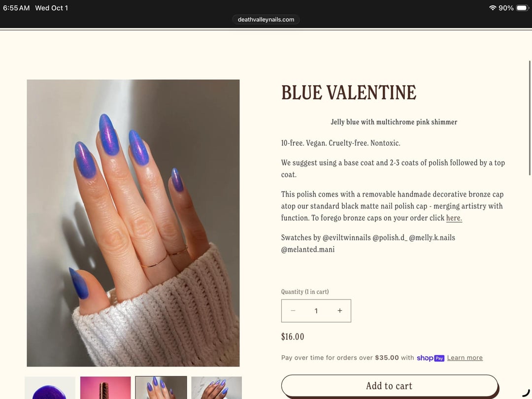Viewport: 532px width, 399px height.
Task: Tap the 6:55 AM clock in status bar
Action: pos(16,8)
